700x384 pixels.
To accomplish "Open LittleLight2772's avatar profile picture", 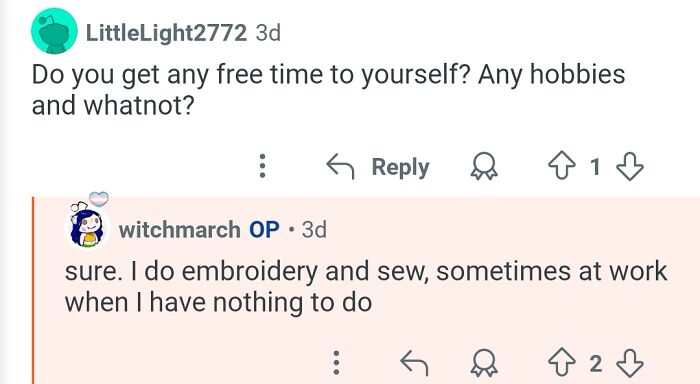I will [54, 31].
